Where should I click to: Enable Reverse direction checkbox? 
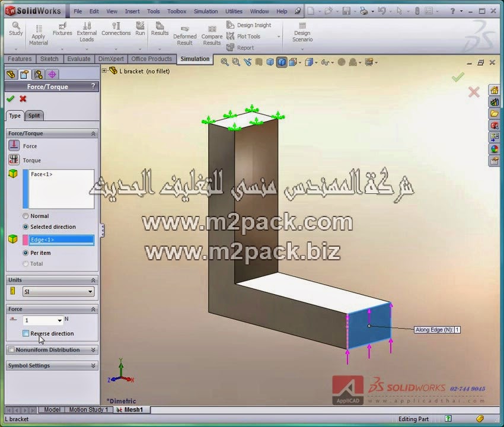pyautogui.click(x=25, y=333)
